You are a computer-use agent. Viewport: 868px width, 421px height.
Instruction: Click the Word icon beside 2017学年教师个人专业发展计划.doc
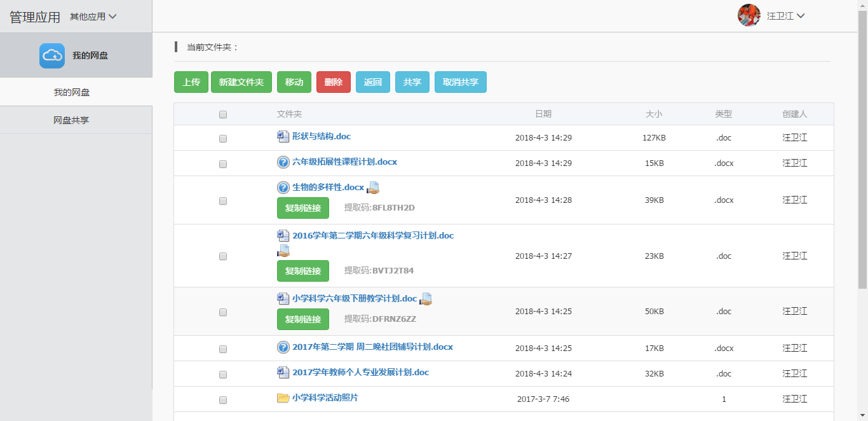point(283,373)
